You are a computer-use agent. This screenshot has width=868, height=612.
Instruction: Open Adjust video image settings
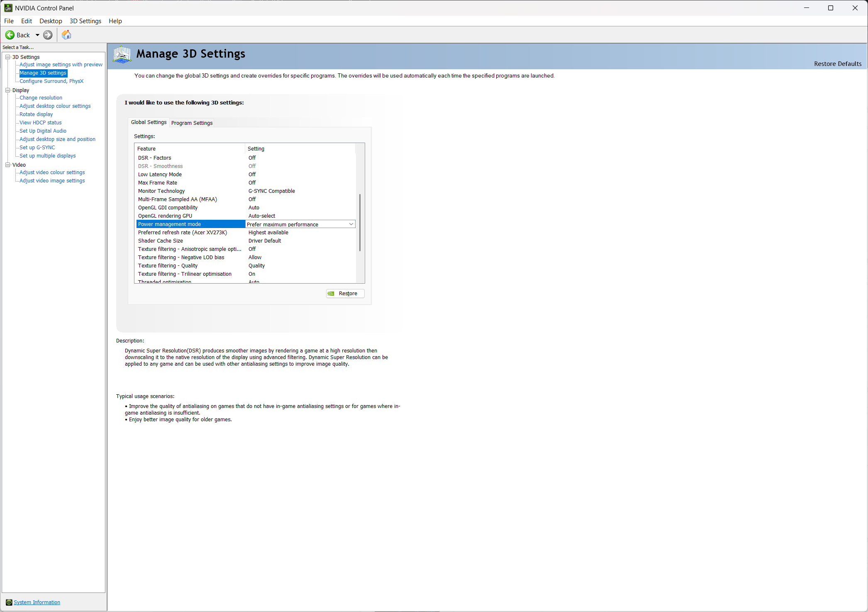point(52,181)
